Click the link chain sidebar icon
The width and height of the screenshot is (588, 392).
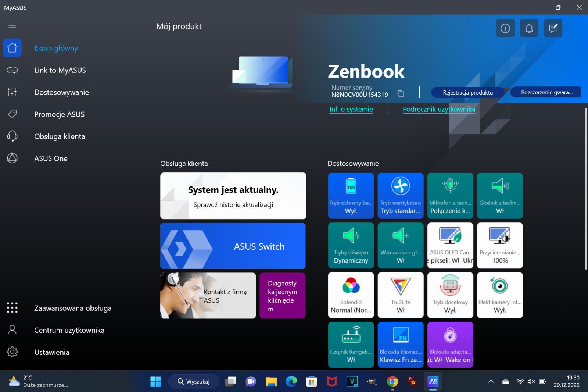pyautogui.click(x=12, y=70)
